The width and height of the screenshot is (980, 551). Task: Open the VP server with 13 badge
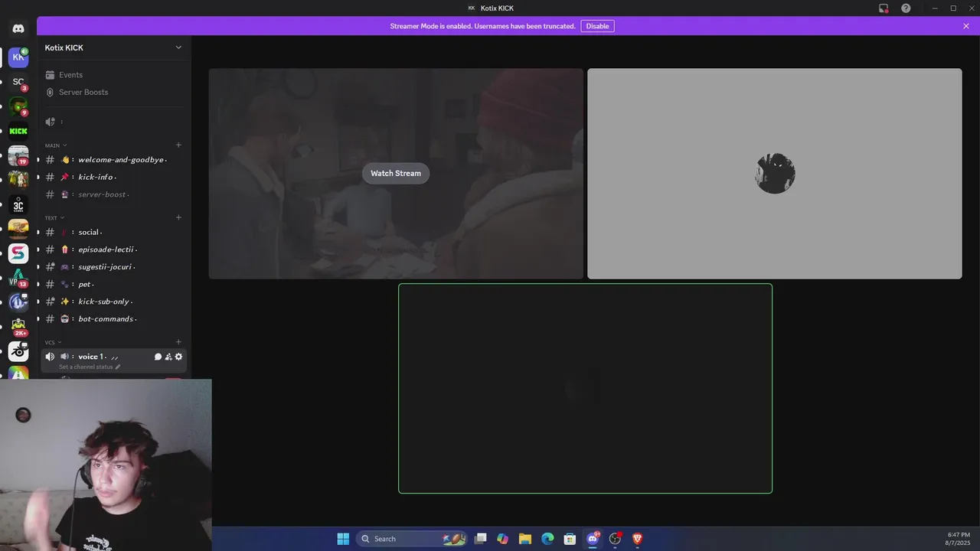pos(18,278)
